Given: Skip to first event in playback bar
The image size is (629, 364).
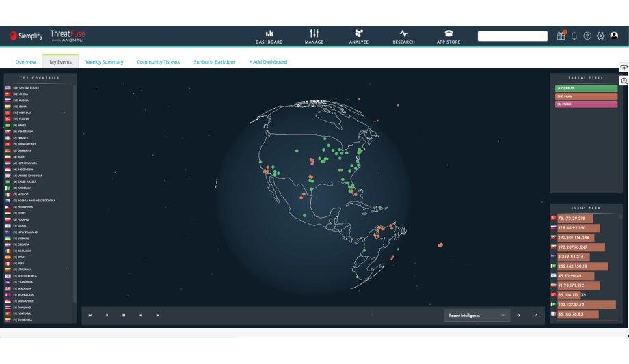Looking at the screenshot, I should (x=90, y=316).
